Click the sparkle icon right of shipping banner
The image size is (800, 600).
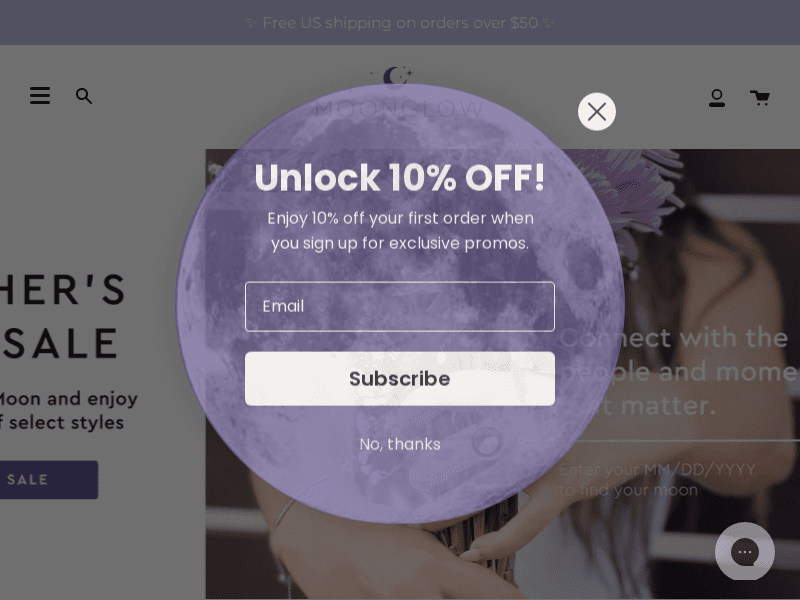[x=548, y=23]
